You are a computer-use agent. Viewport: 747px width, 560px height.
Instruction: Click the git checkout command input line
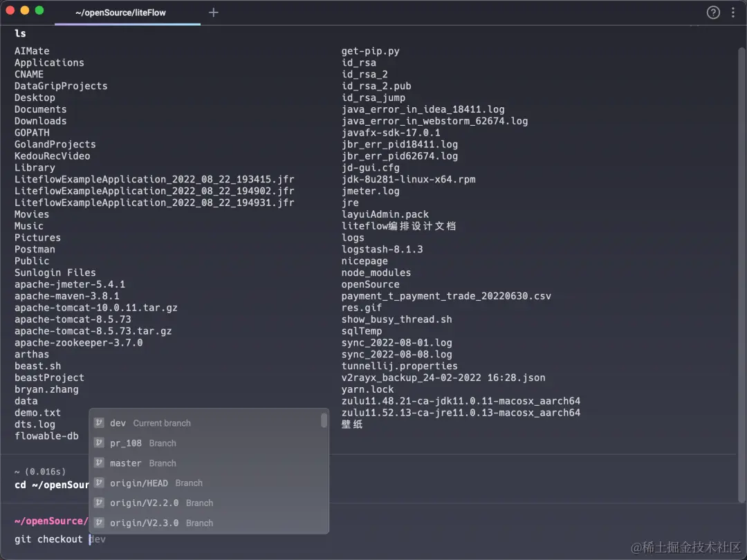pyautogui.click(x=60, y=539)
